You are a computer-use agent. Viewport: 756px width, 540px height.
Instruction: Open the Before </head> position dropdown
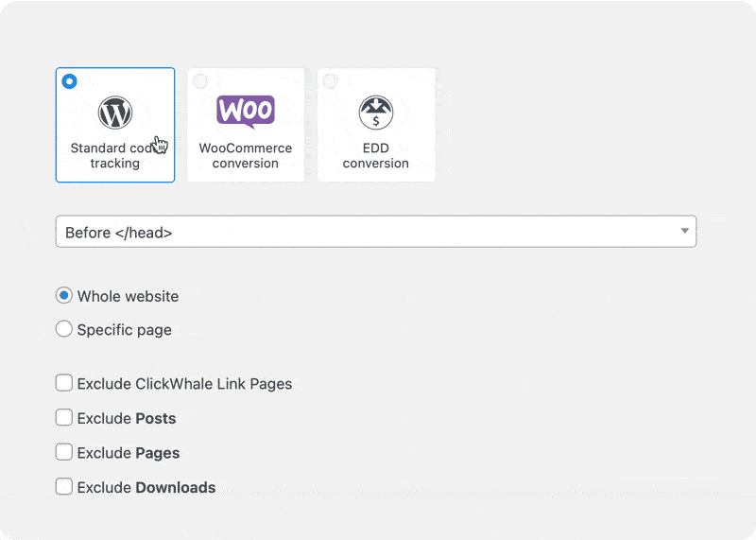[376, 232]
